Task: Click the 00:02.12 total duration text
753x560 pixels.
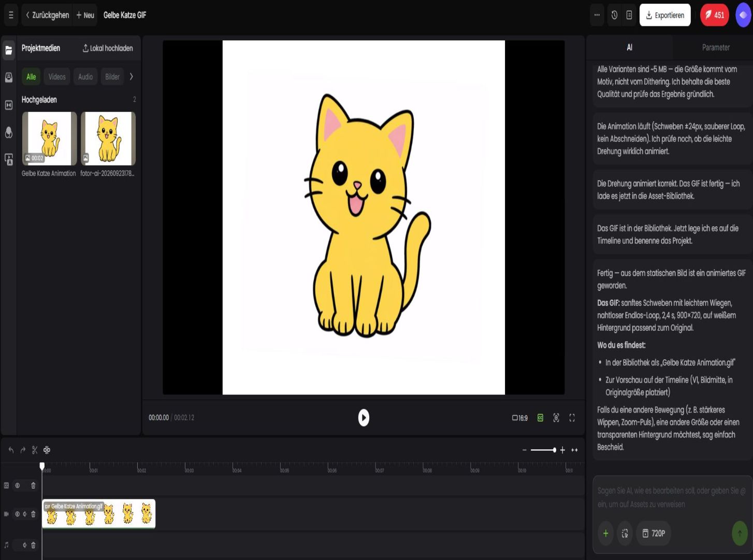Action: point(184,418)
